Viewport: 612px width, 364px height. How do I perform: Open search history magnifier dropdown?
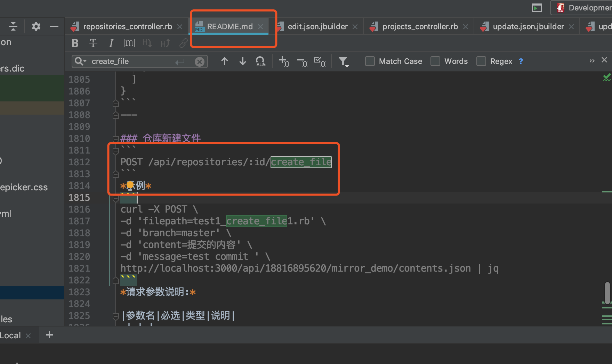click(x=81, y=61)
